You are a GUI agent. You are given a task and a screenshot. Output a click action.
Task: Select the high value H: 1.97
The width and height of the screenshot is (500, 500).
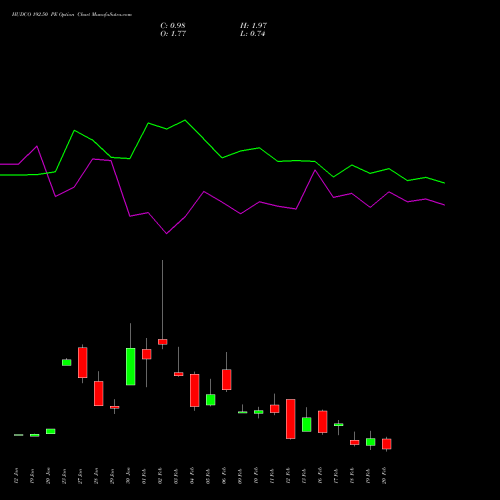[253, 26]
